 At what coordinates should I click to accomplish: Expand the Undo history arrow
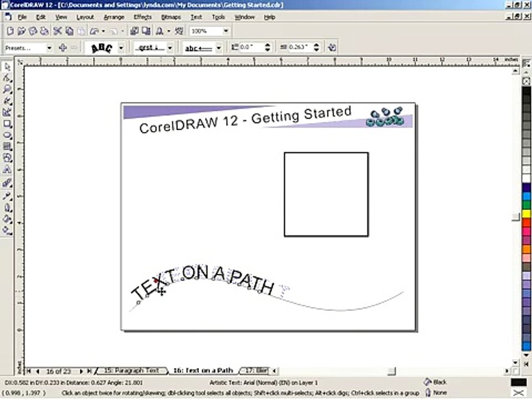pyautogui.click(x=103, y=31)
